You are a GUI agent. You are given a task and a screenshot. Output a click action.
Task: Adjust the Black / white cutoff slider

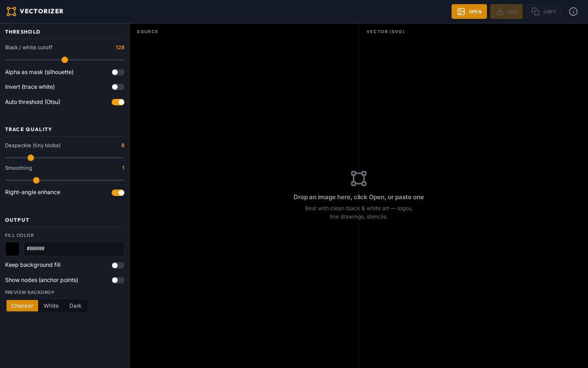click(x=65, y=60)
